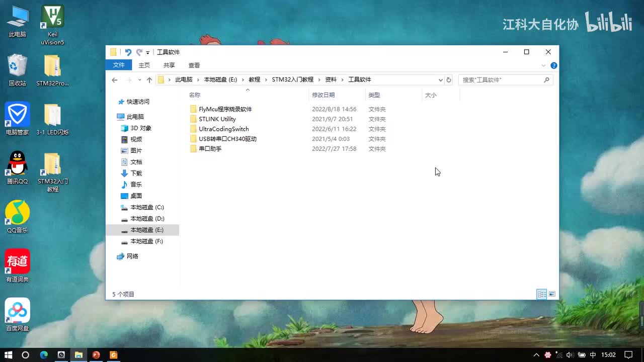Go back with the back arrow

click(115, 80)
